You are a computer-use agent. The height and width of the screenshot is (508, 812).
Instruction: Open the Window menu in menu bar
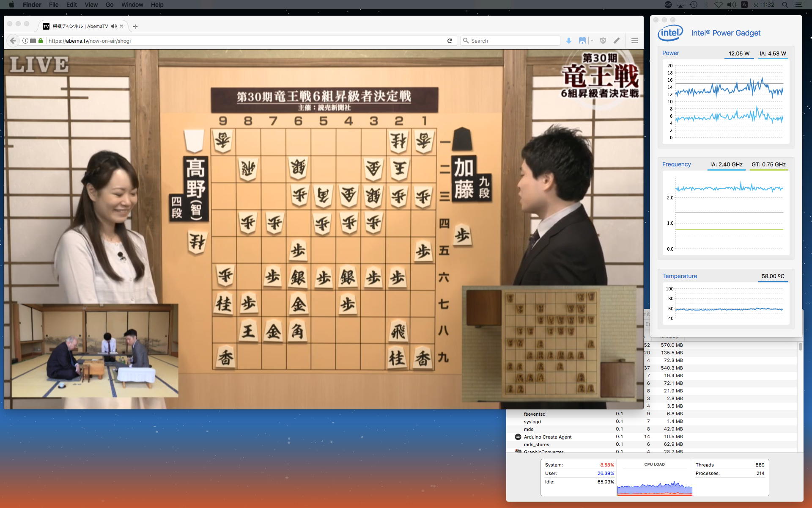132,5
